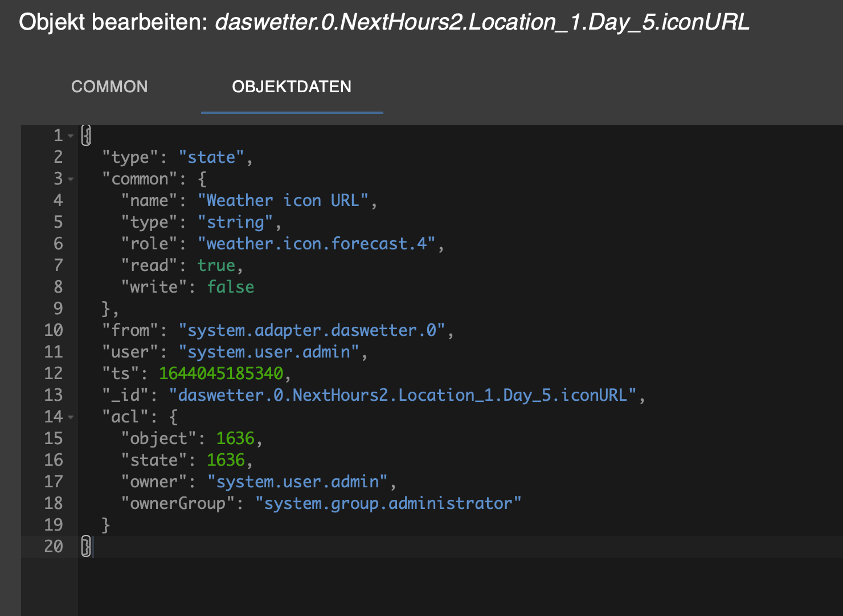Click the "state" type value on line 2
This screenshot has width=843, height=616.
[x=211, y=157]
